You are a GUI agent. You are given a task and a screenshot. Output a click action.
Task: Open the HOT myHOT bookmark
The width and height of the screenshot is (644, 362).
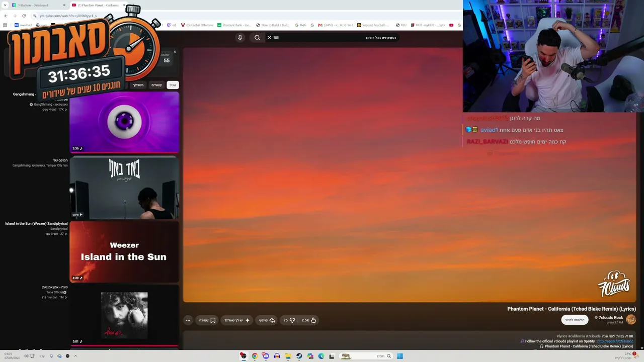coord(428,25)
